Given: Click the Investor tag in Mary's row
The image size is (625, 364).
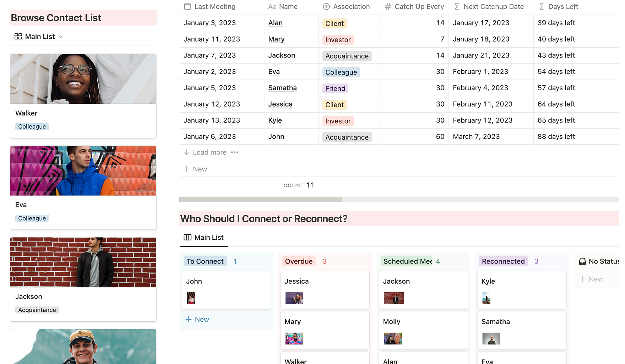Looking at the screenshot, I should [x=338, y=40].
